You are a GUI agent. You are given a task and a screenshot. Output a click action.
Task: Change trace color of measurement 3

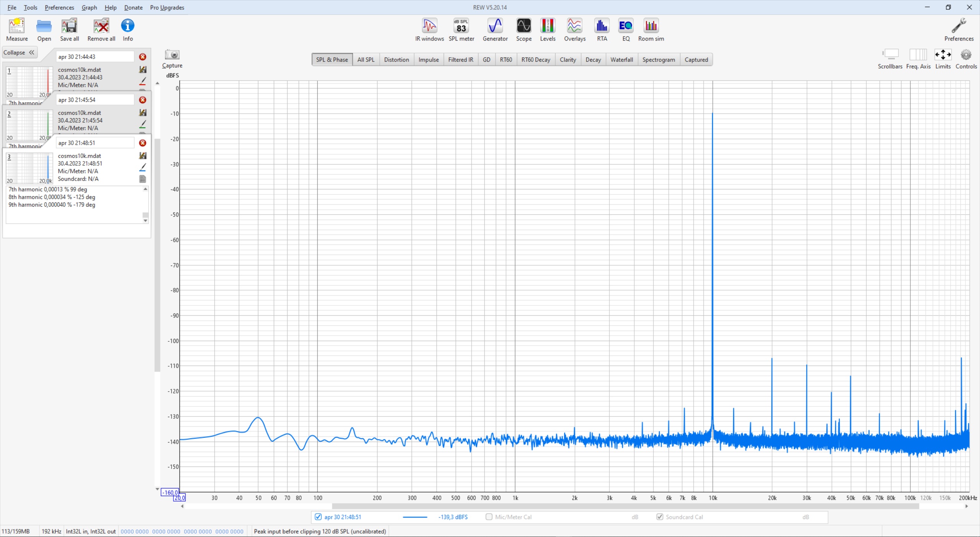[x=142, y=167]
